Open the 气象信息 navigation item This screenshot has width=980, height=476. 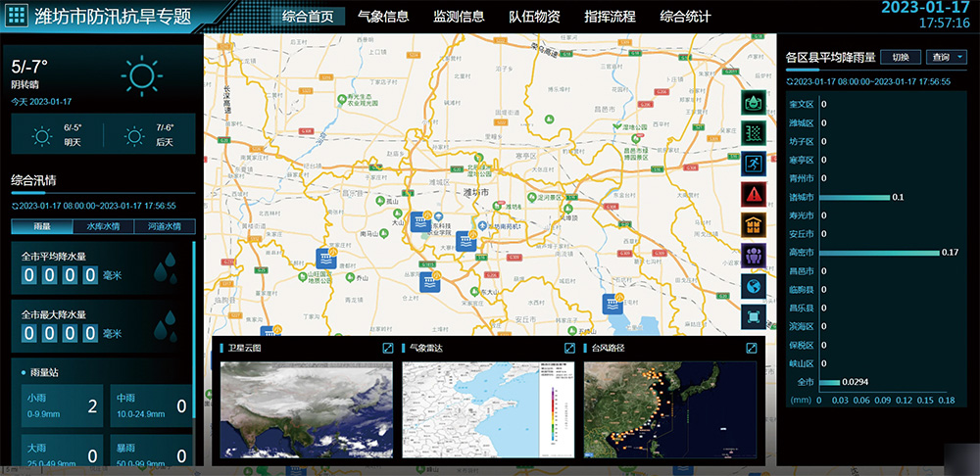coord(383,17)
